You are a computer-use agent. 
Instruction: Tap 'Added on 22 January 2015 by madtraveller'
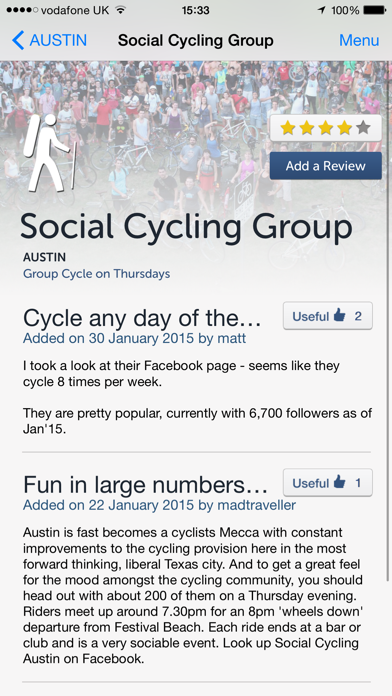[159, 505]
